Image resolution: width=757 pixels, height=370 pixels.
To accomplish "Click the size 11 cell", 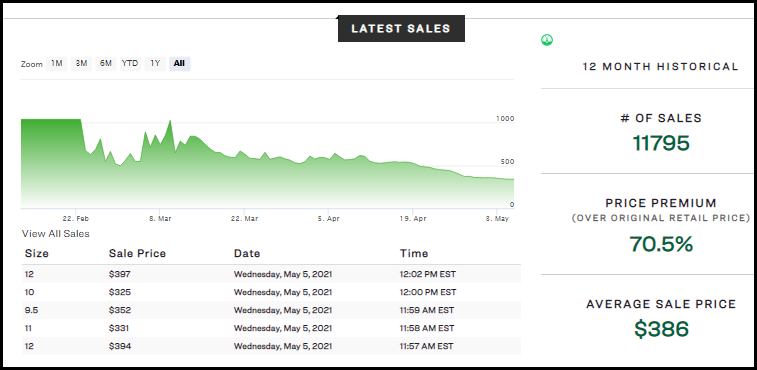I will click(x=29, y=328).
